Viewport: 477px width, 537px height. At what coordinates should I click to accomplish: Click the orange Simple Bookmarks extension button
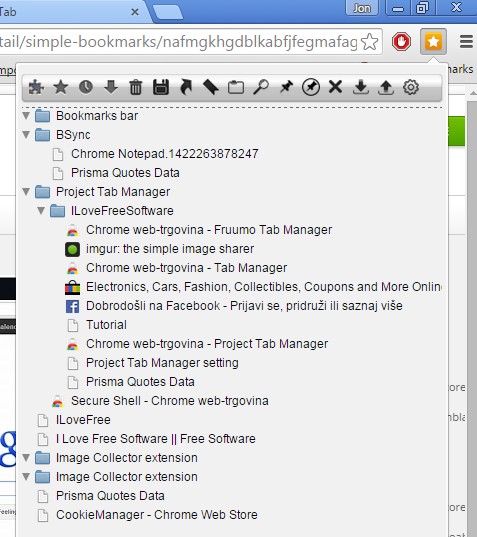433,41
